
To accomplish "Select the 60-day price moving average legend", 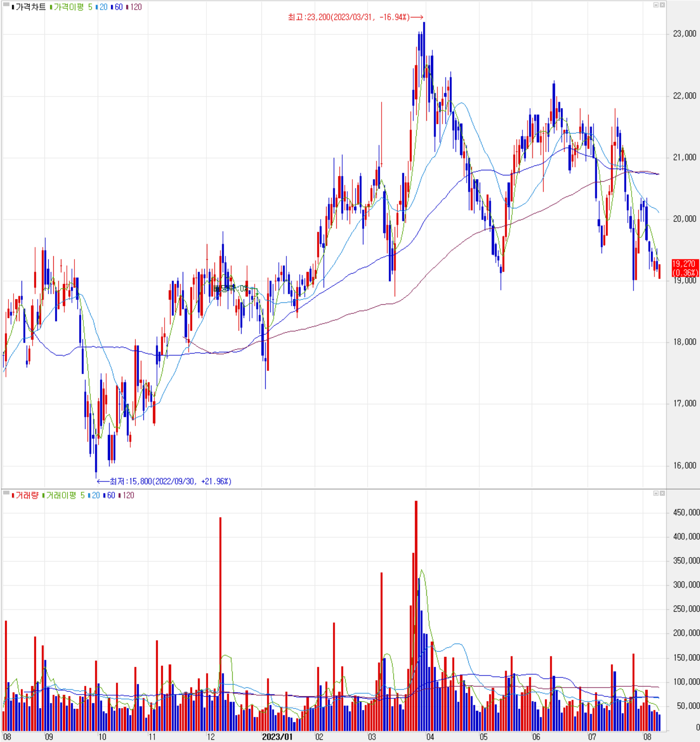I will [117, 7].
